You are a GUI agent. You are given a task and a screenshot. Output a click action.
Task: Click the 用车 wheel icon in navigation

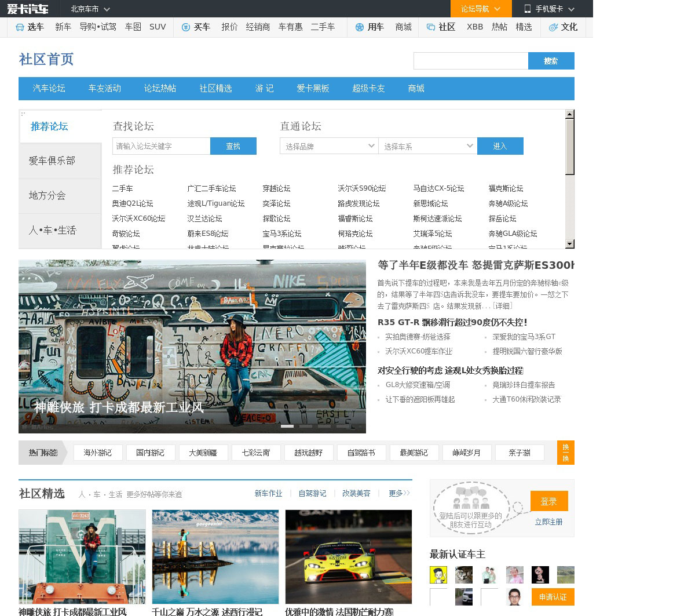tap(360, 27)
